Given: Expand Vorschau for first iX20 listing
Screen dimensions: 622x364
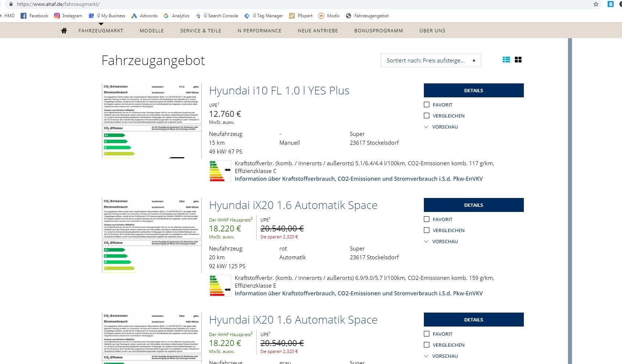Looking at the screenshot, I should (x=441, y=241).
